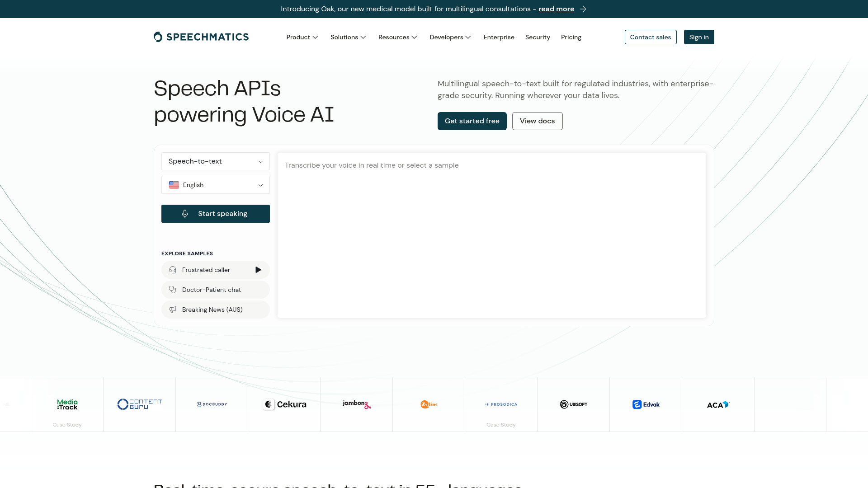The image size is (868, 488).
Task: Click the megaphone icon beside Breaking News
Action: point(173,310)
